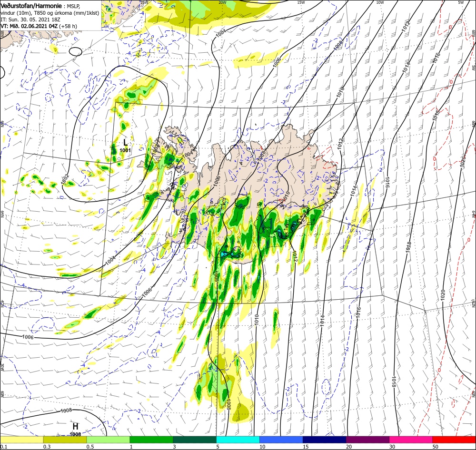Click the light green 0.5–1 legend swatch
This screenshot has width=476, height=450.
108,440
